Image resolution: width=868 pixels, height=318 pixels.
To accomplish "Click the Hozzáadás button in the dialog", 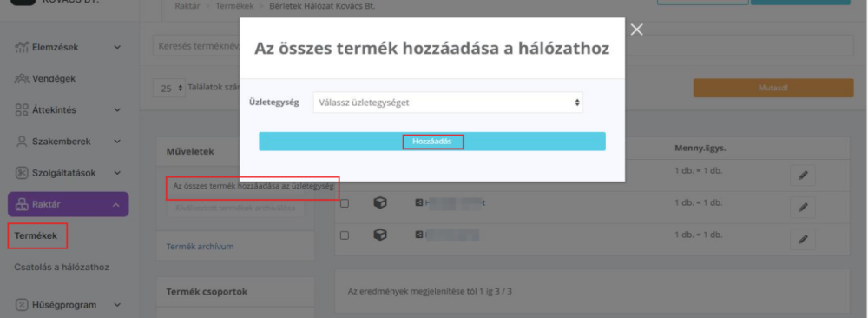I will (431, 142).
